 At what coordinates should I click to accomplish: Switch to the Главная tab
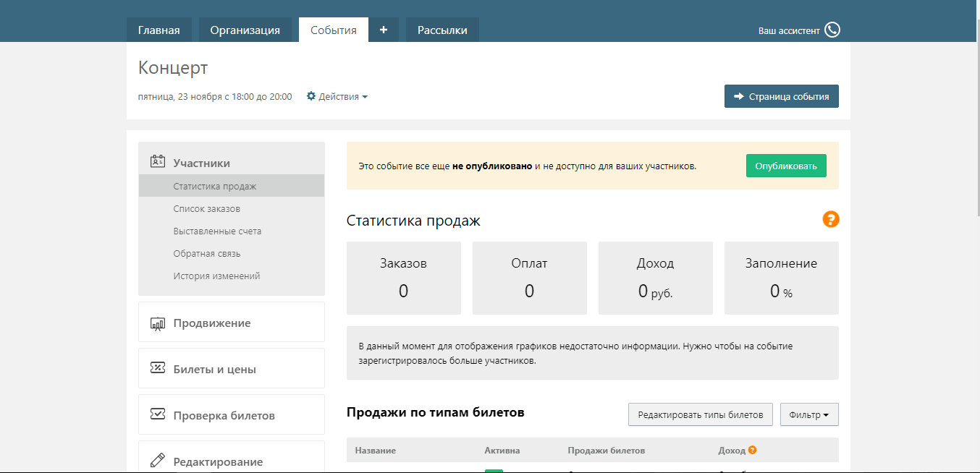coord(159,30)
